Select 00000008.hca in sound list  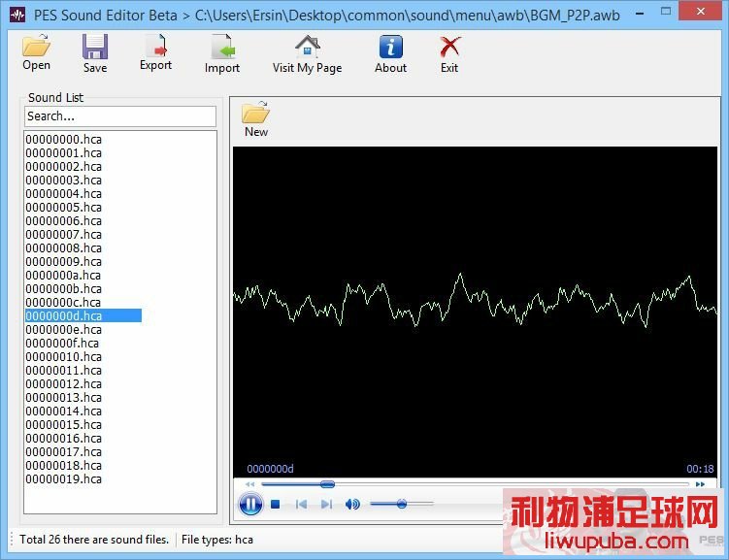pos(64,248)
